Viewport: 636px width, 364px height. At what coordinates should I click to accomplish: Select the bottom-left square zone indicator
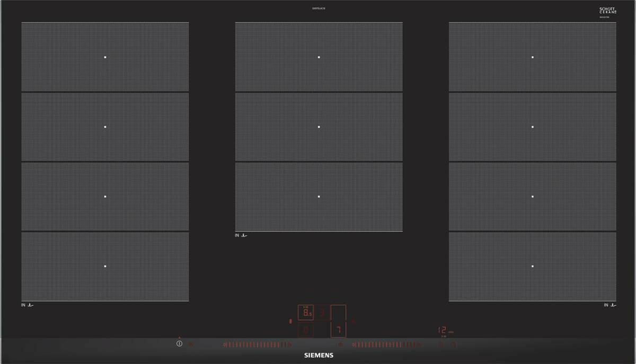click(x=306, y=331)
